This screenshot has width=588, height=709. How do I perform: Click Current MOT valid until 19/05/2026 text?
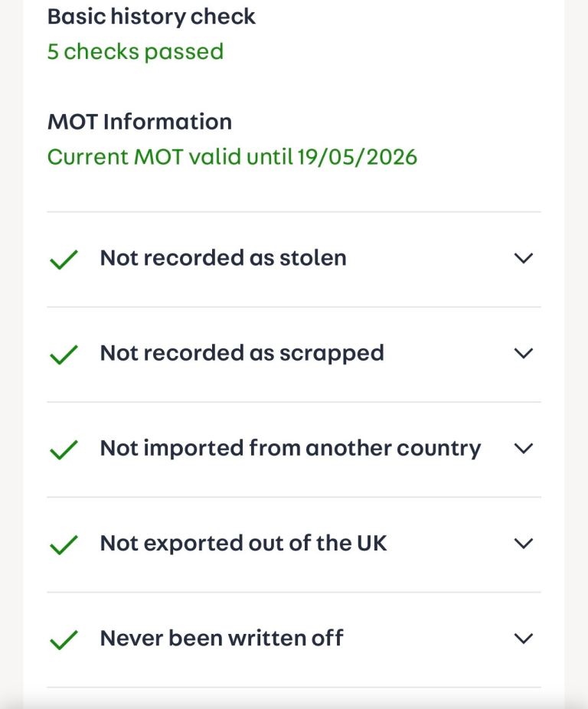[x=232, y=157]
